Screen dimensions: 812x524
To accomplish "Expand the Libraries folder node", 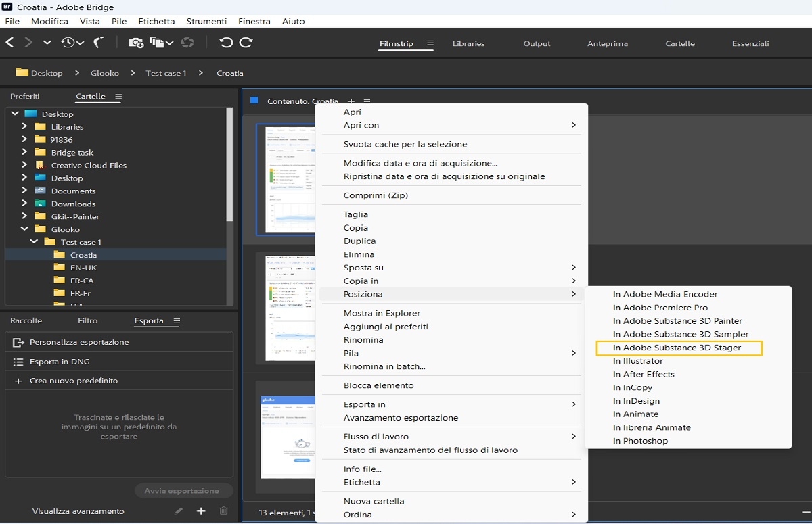I will coord(24,126).
